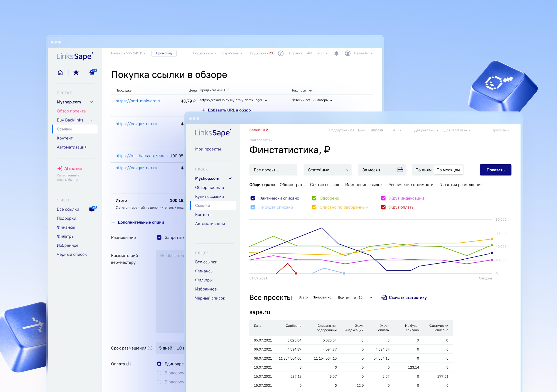This screenshot has width=557, height=392.
Task: Select the Единовременно payment radio button
Action: click(159, 364)
